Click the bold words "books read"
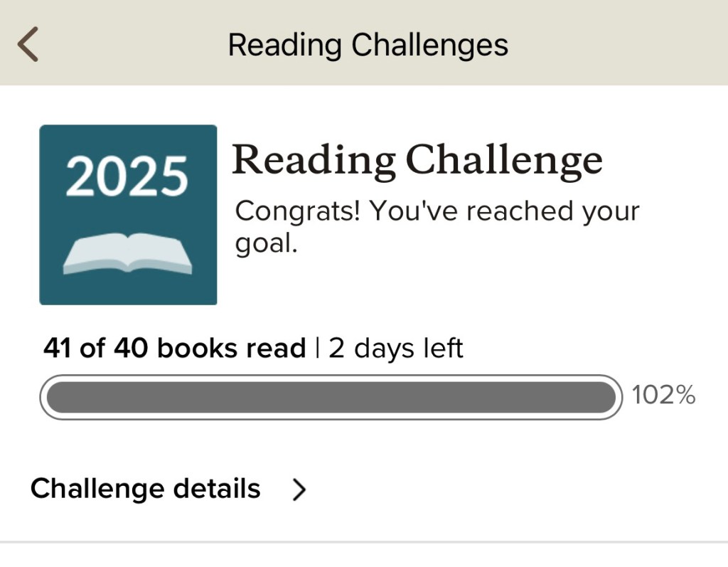Screen dimensions: 728x567 (x=231, y=349)
